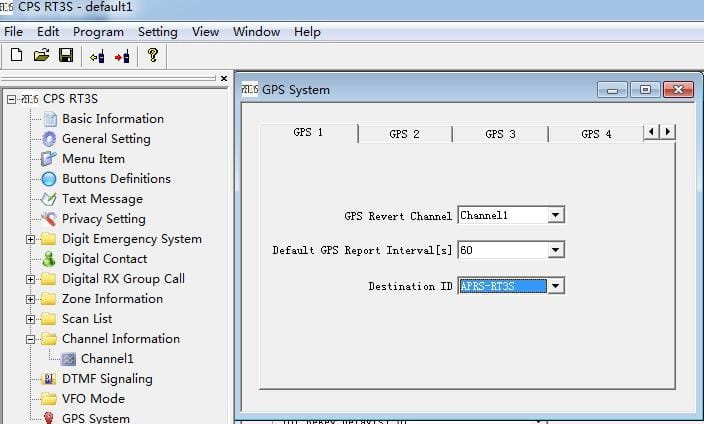Open the GPS Revert Channel dropdown
704x424 pixels.
[x=556, y=215]
